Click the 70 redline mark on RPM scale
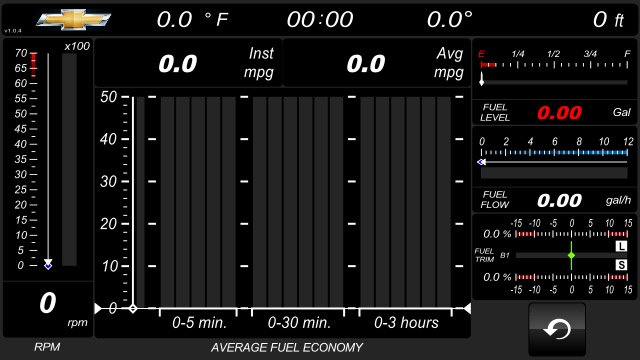 pos(21,53)
